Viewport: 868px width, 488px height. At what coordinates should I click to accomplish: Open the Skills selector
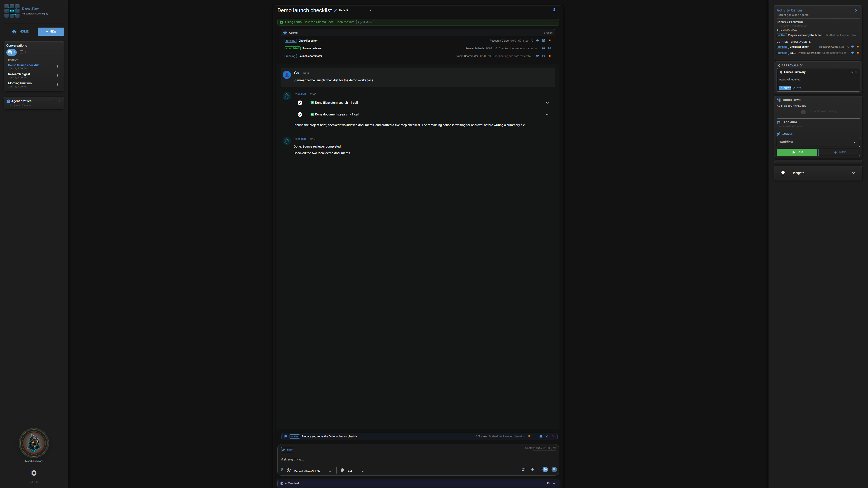[287, 450]
